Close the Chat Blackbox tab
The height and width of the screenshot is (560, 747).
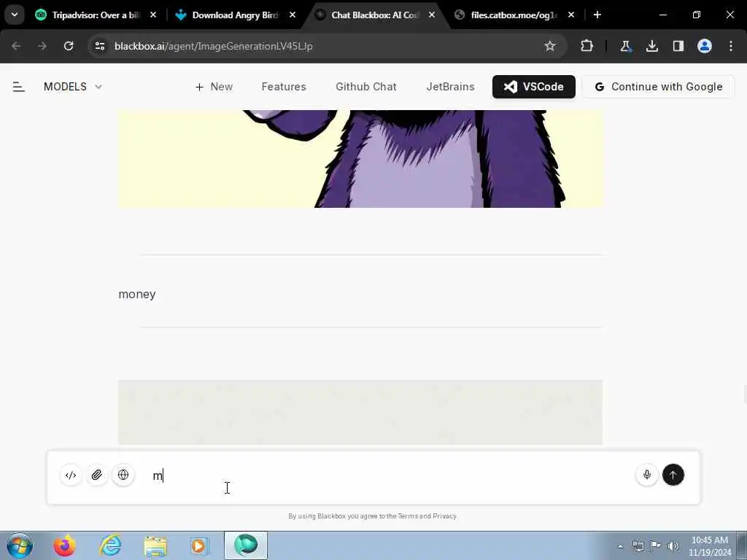432,15
